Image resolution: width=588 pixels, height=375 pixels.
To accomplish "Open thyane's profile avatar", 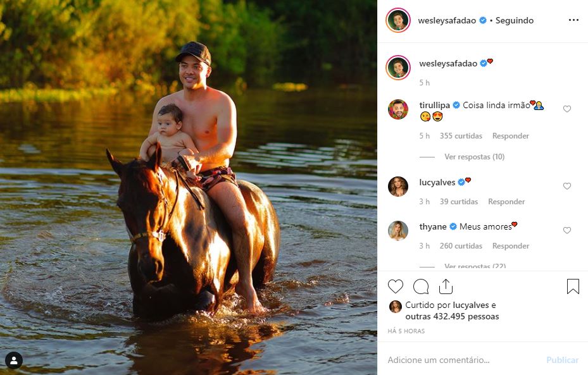I will pos(398,231).
